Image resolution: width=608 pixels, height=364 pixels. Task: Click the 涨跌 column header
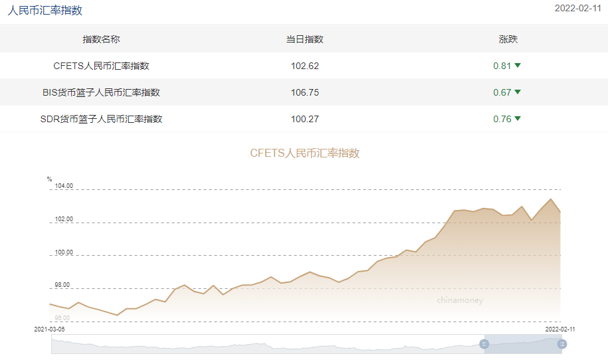pos(508,39)
